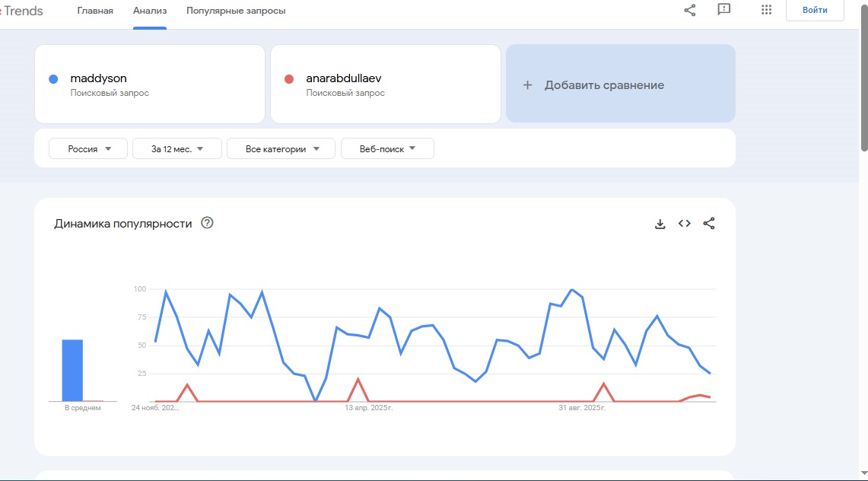This screenshot has height=481, width=868.
Task: Click the plus icon to add comparison
Action: (527, 85)
